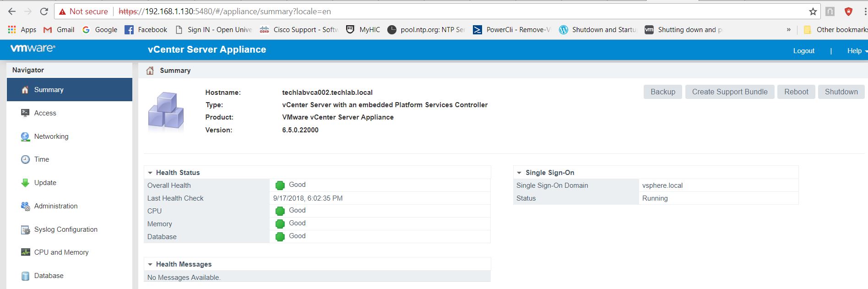Click the browser back arrow
868x289 pixels.
[12, 11]
